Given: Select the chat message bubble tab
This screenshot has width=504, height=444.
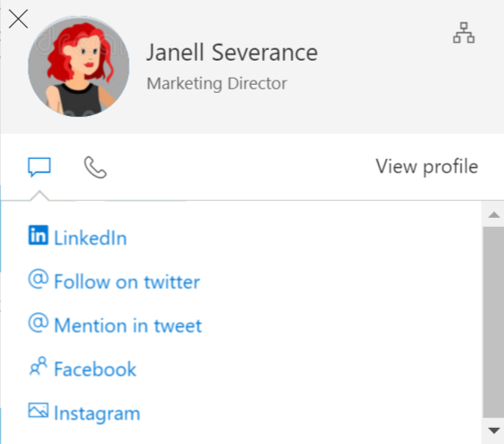Looking at the screenshot, I should pyautogui.click(x=39, y=167).
